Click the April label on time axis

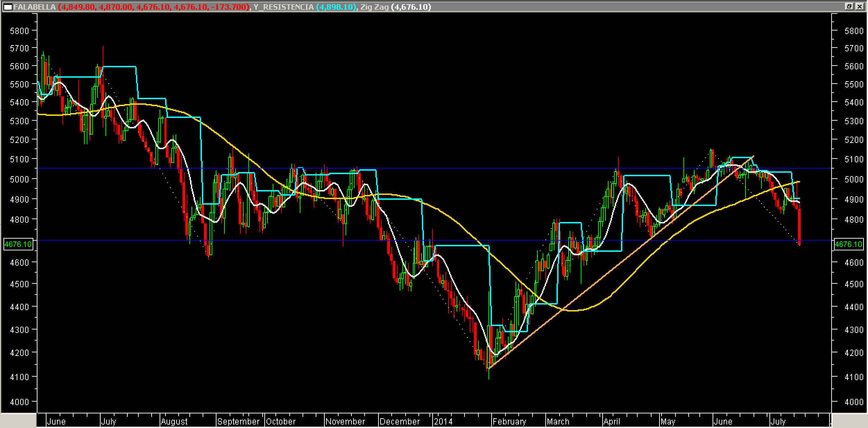612,421
